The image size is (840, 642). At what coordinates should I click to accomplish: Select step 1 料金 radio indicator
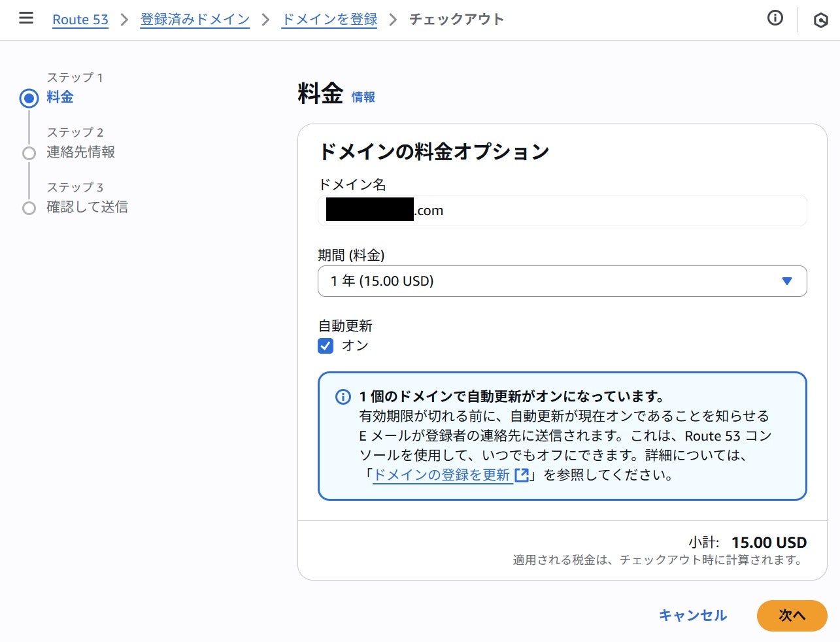29,99
